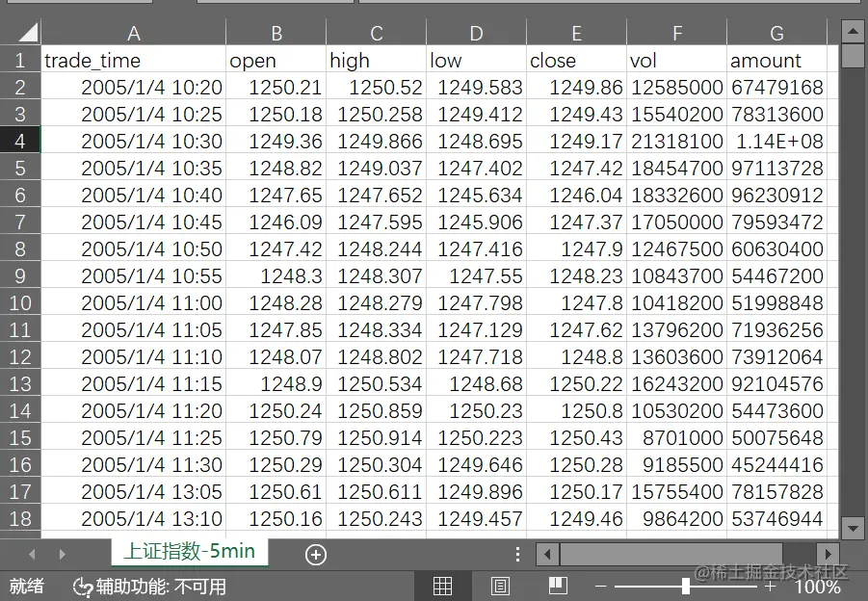Click the sheet tab bar split handle dots
The image size is (868, 601).
coord(517,554)
